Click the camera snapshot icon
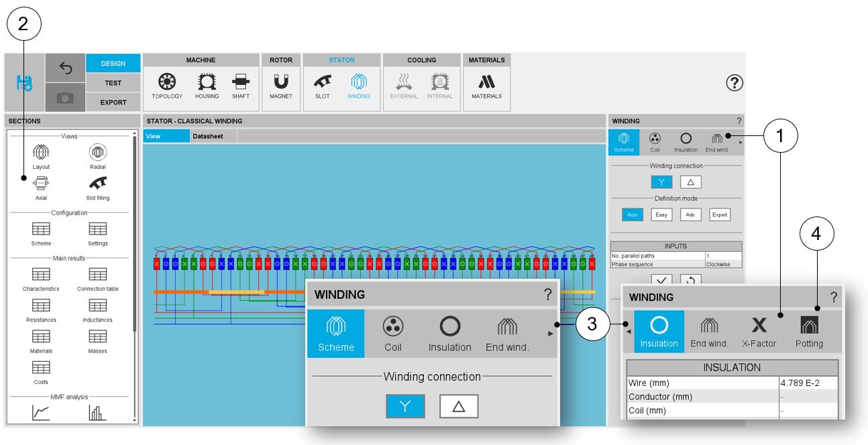The width and height of the screenshot is (868, 445). (x=65, y=99)
